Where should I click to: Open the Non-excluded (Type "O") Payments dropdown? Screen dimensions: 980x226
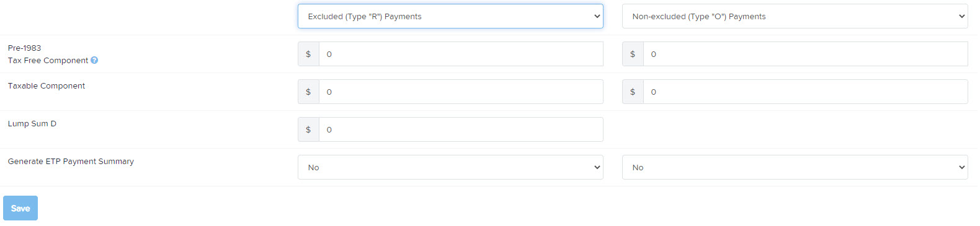[795, 16]
